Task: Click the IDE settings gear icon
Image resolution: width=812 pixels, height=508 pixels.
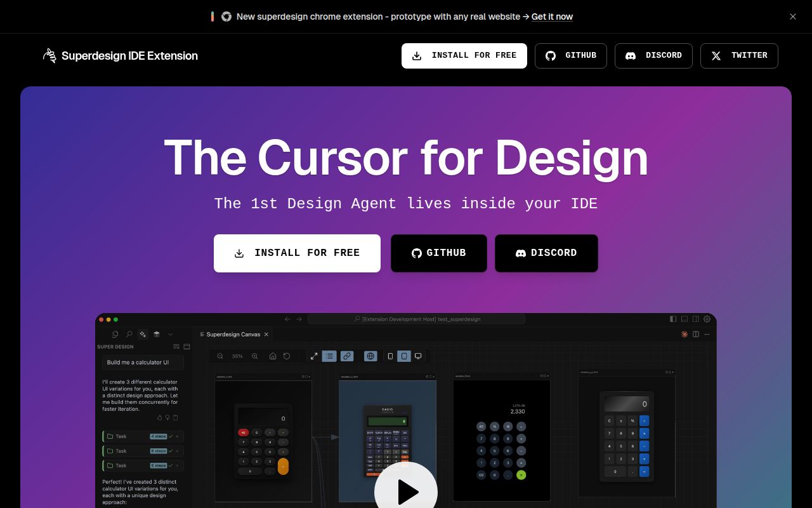Action: [x=707, y=319]
